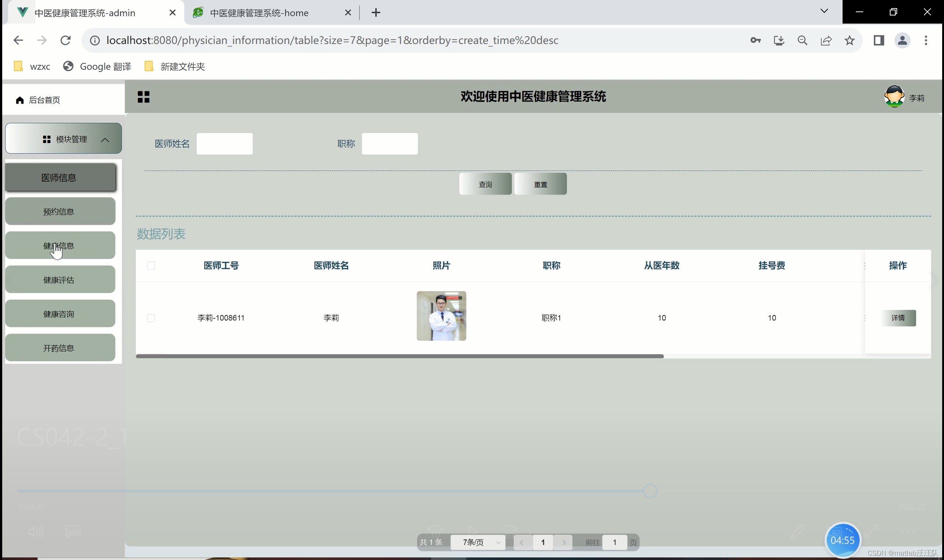Image resolution: width=944 pixels, height=560 pixels.
Task: Reload the page with refresh icon
Action: pyautogui.click(x=66, y=41)
